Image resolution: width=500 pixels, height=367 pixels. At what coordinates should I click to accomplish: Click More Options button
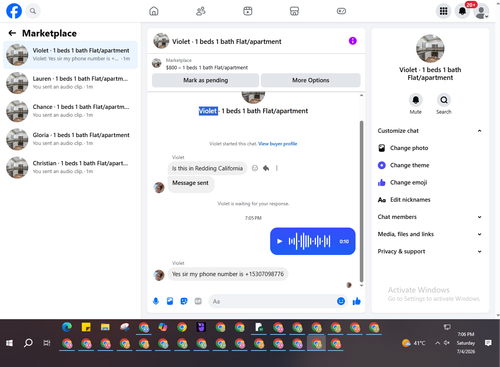click(311, 80)
